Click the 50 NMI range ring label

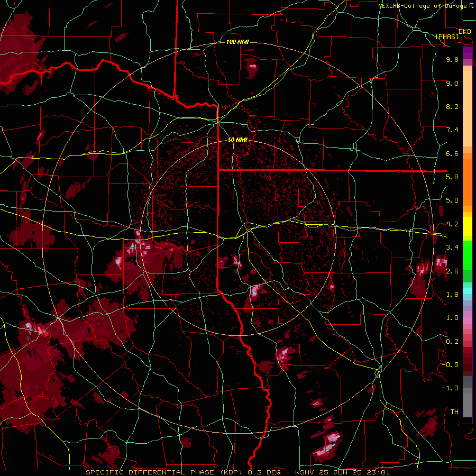237,140
